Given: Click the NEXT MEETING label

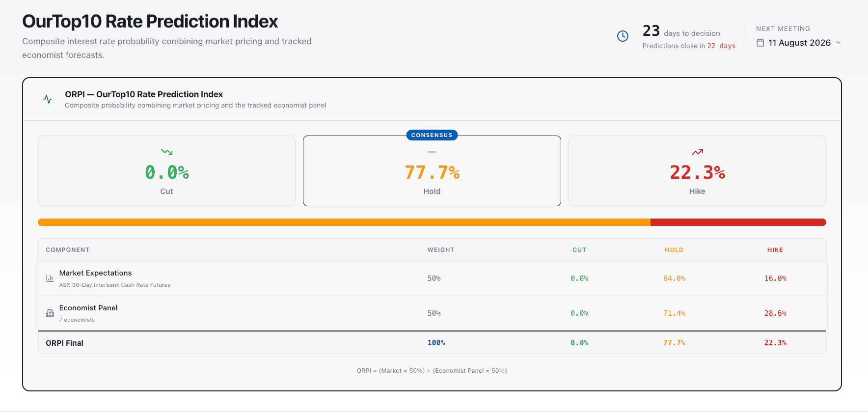Looking at the screenshot, I should (783, 28).
